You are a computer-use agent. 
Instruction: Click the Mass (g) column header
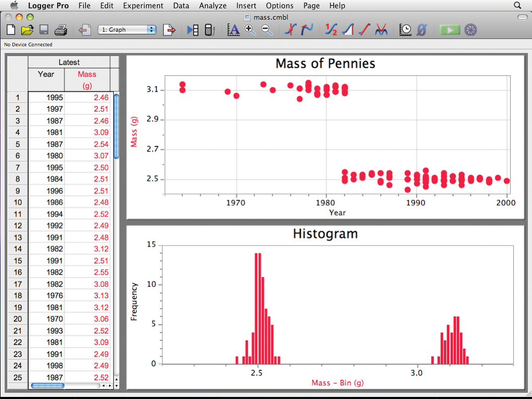(x=87, y=79)
